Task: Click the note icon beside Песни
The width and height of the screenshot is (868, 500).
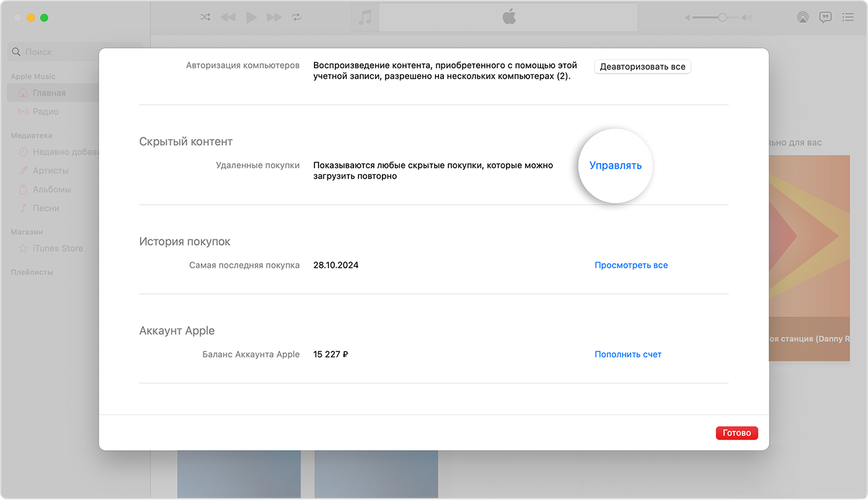Action: coord(23,208)
